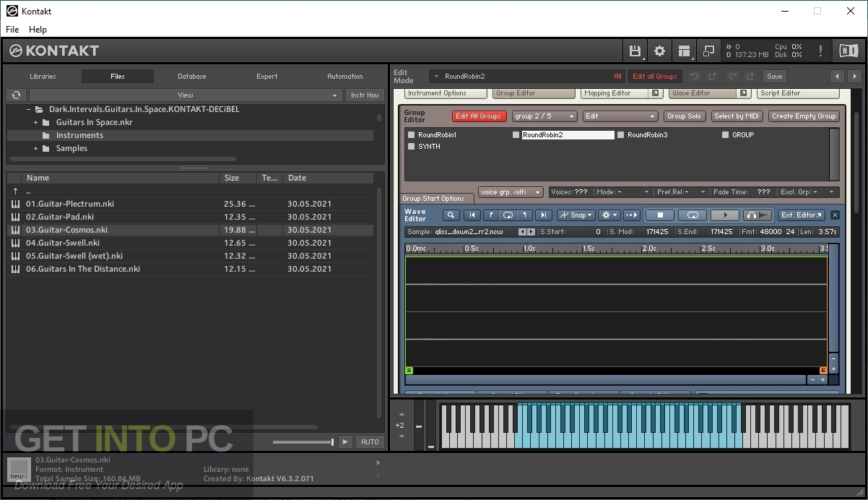Toggle RoundRobin2 group checkbox

[516, 134]
